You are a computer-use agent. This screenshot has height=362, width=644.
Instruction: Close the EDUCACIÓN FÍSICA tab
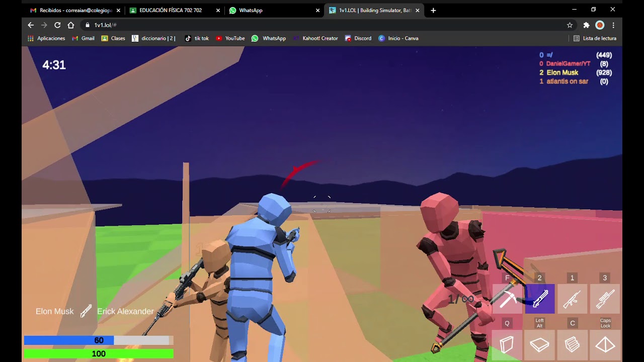pos(218,10)
